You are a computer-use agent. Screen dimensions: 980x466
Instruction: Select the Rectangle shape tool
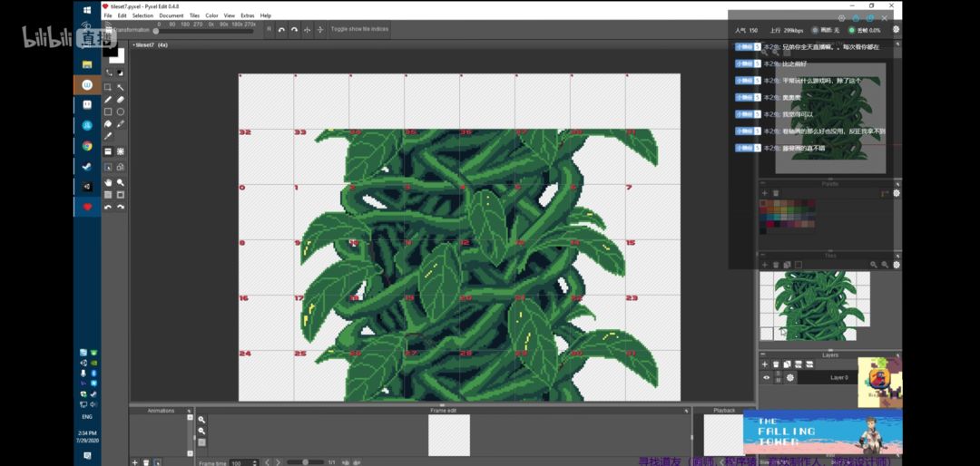pyautogui.click(x=107, y=112)
